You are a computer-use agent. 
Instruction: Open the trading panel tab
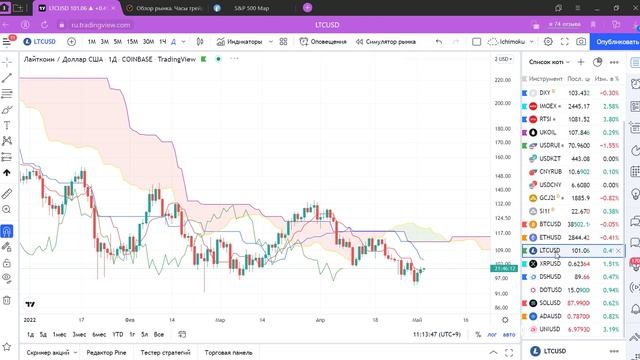[x=228, y=352]
